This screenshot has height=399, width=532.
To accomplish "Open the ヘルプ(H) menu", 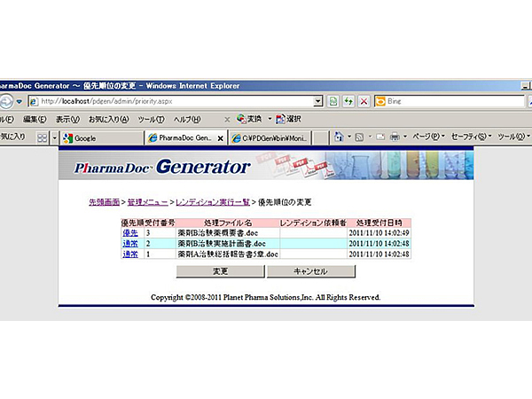I will (187, 120).
